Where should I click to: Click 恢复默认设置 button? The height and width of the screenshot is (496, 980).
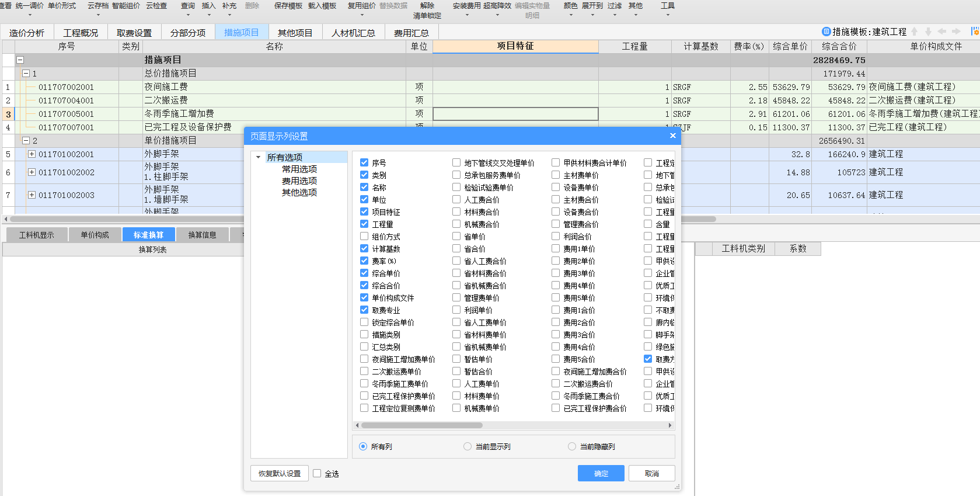(280, 473)
